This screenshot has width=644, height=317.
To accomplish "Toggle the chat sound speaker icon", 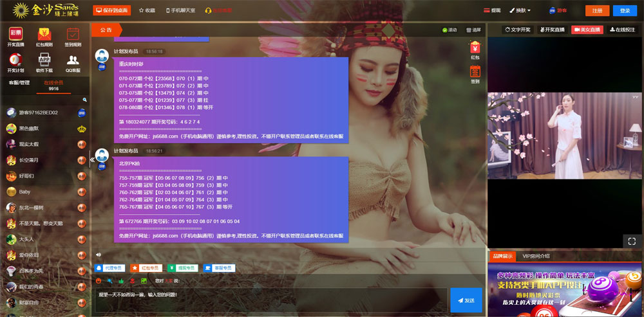I will [x=99, y=255].
